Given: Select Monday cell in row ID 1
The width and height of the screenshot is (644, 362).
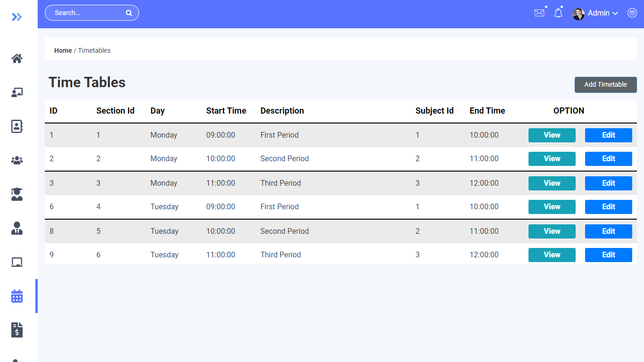Looking at the screenshot, I should click(x=164, y=135).
